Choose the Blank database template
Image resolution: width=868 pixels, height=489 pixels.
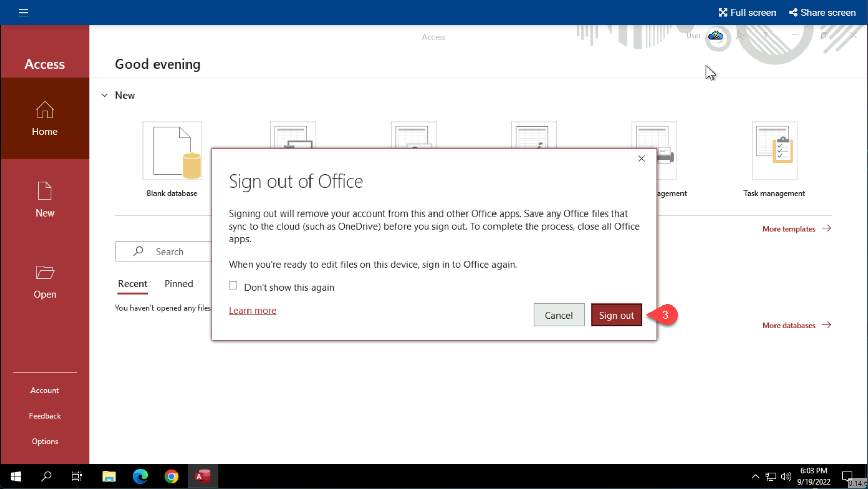(172, 159)
